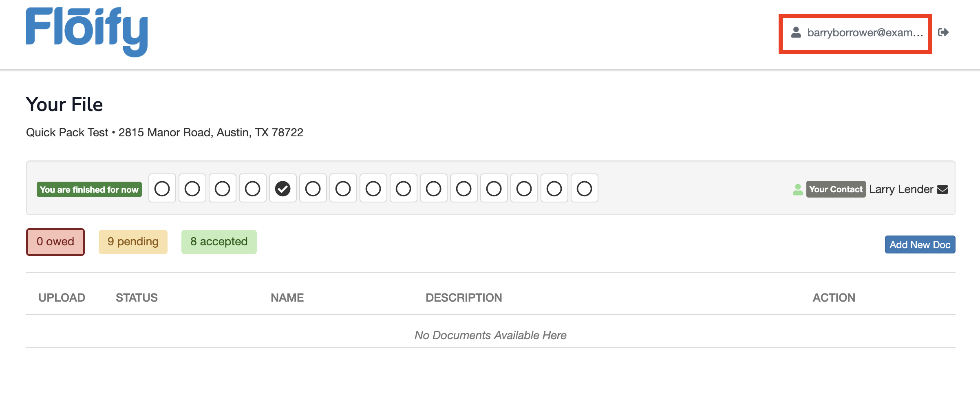Viewport: 980px width, 400px height.
Task: Sort by the NAME column header
Action: tap(287, 298)
